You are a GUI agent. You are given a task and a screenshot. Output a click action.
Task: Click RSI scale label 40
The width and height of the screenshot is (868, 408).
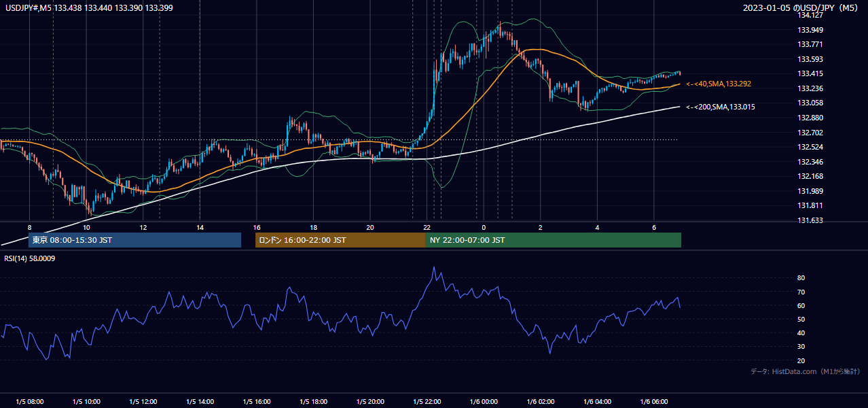point(801,333)
